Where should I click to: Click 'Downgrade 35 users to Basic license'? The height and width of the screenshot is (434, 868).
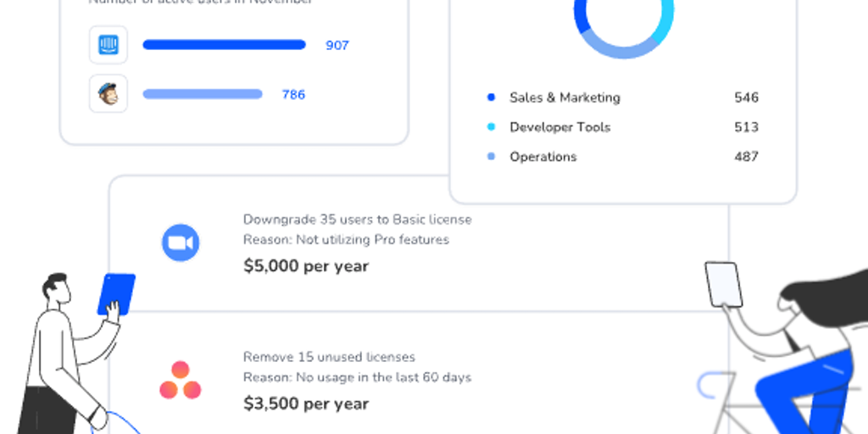click(358, 220)
